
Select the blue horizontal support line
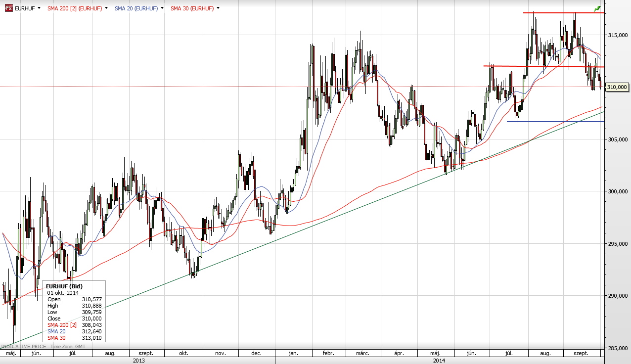click(555, 122)
